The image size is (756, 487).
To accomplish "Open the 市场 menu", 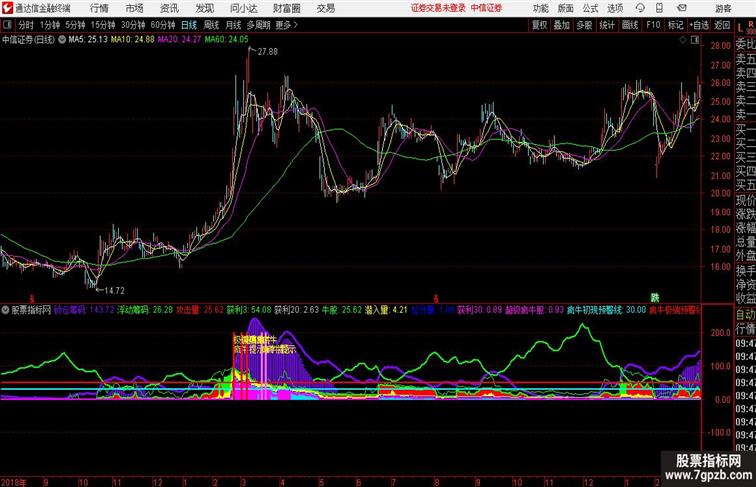I will [134, 8].
